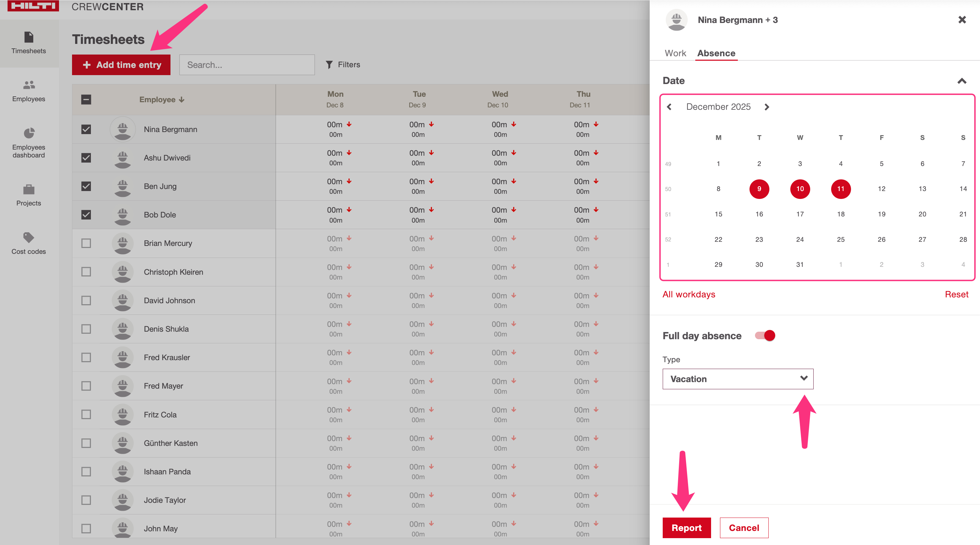Open Employees dashboard pie chart icon

click(x=29, y=133)
